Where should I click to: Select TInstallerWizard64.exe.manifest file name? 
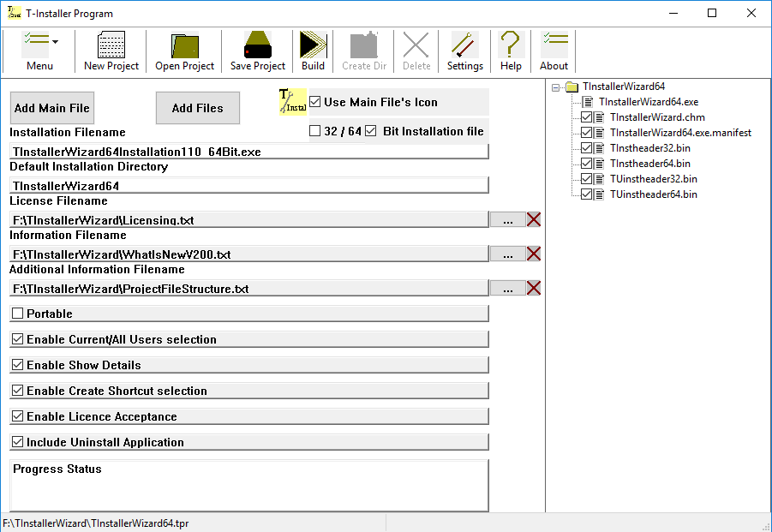click(680, 133)
